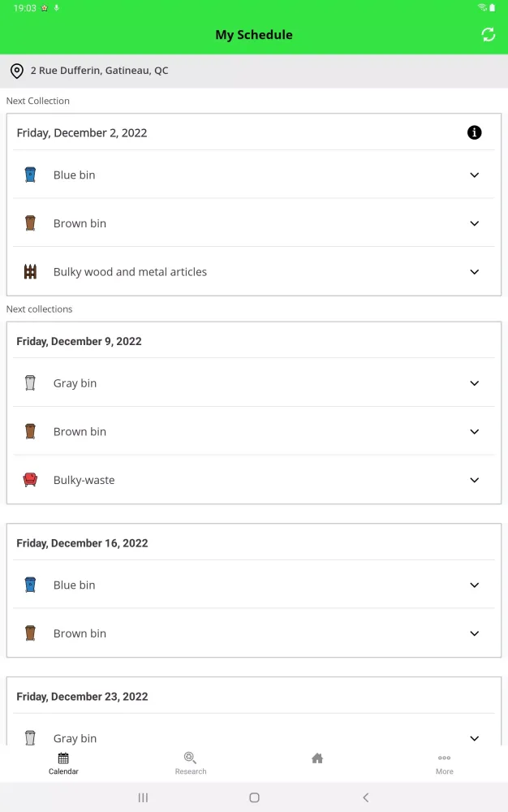Tap the red armchair bulky-waste icon
This screenshot has width=508, height=812.
[x=30, y=480]
